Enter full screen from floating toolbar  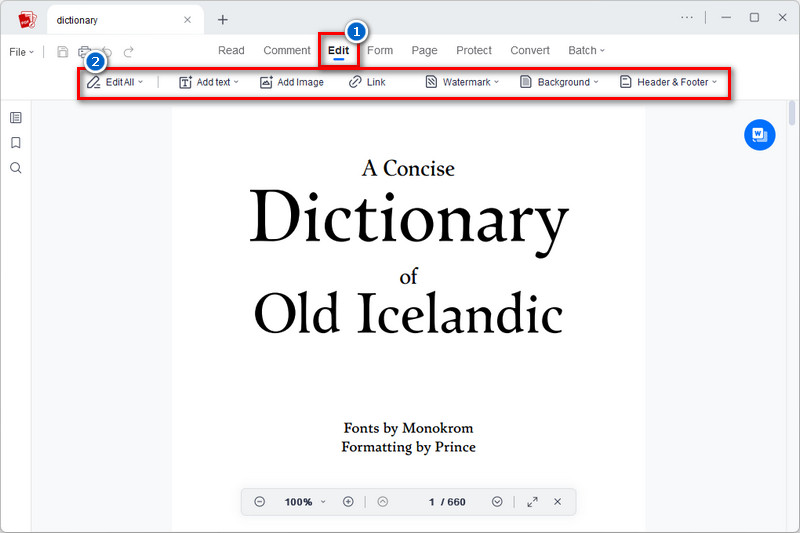tap(532, 502)
